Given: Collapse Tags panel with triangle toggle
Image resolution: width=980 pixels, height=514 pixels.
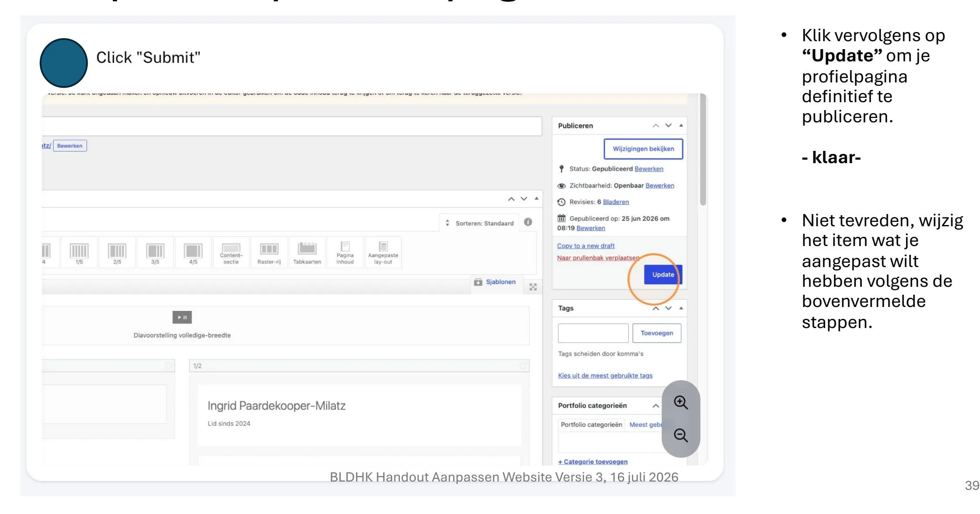Looking at the screenshot, I should pos(681,308).
